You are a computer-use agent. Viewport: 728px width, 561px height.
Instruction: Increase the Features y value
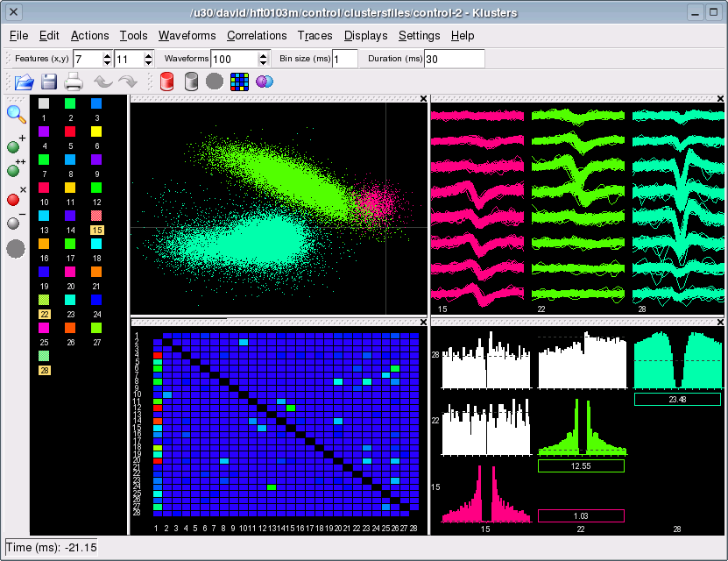[x=148, y=55]
